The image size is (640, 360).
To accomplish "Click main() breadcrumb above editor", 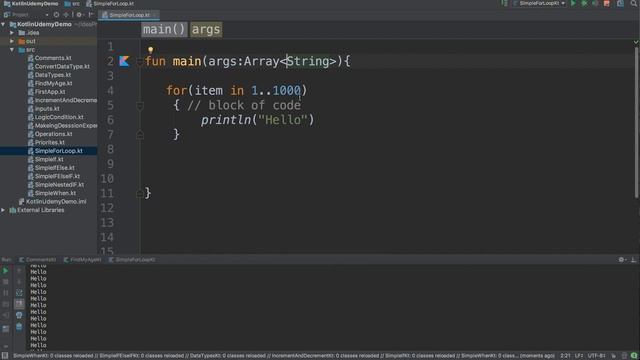I will 164,29.
